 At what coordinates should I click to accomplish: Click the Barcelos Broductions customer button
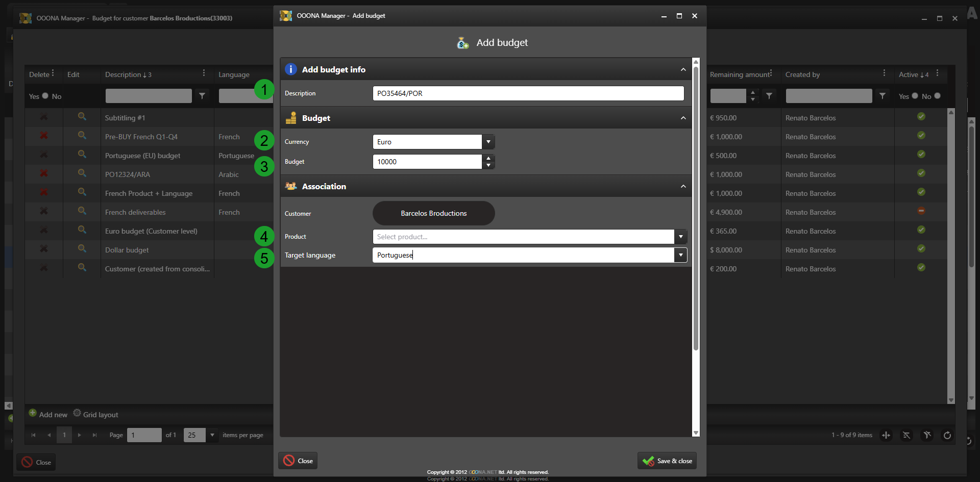433,213
